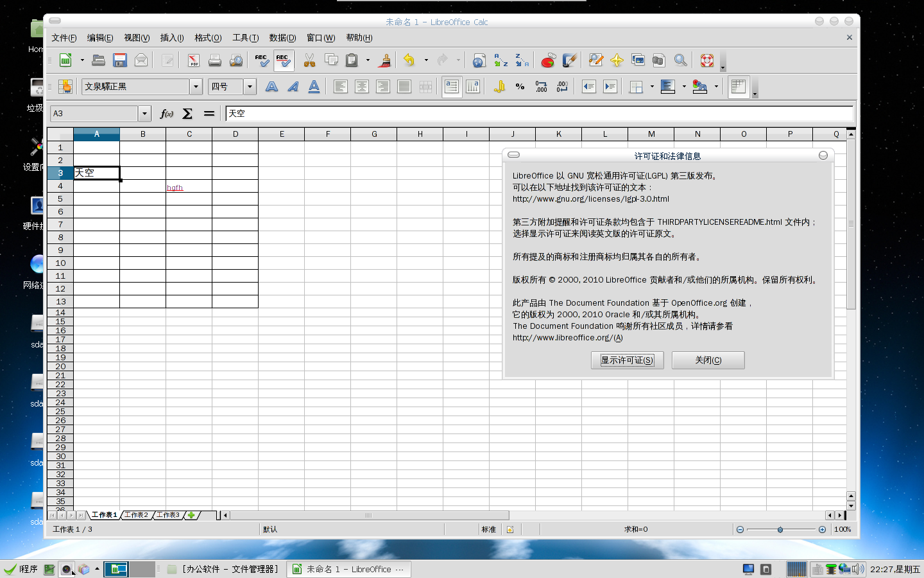Justify cell text

404,86
